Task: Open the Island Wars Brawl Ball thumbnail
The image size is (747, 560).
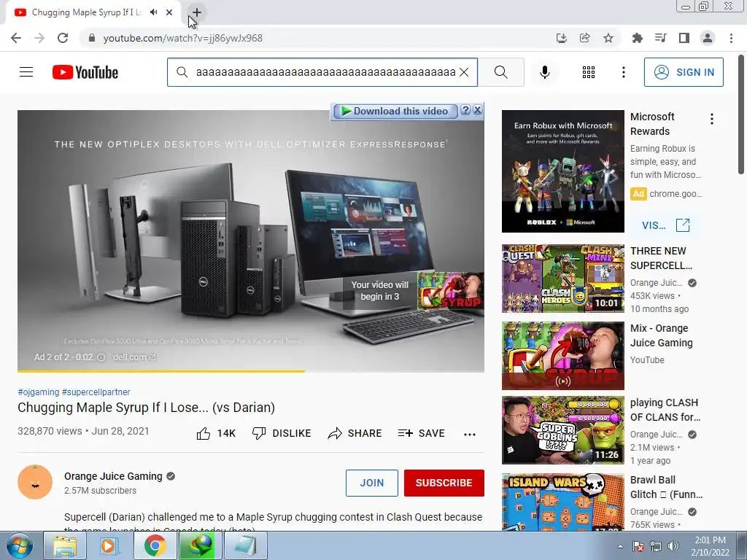Action: [x=562, y=502]
